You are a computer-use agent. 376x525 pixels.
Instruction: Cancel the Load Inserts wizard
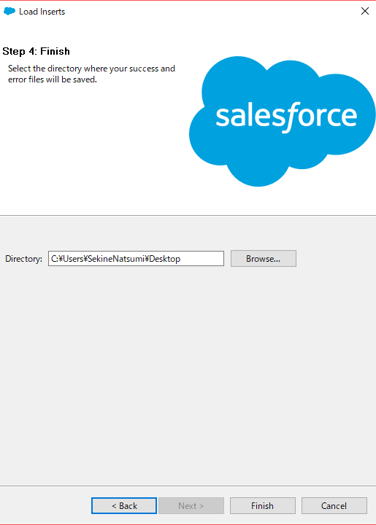(x=334, y=505)
